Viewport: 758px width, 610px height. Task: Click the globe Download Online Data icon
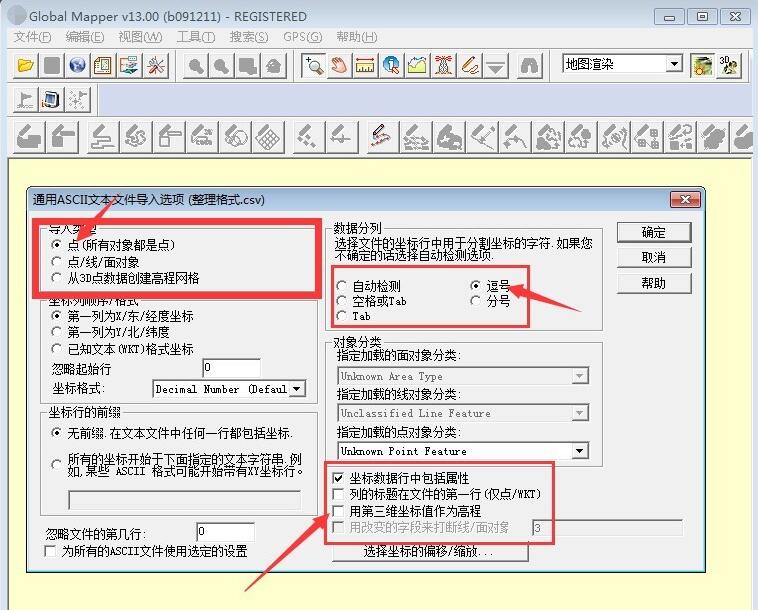coord(77,65)
